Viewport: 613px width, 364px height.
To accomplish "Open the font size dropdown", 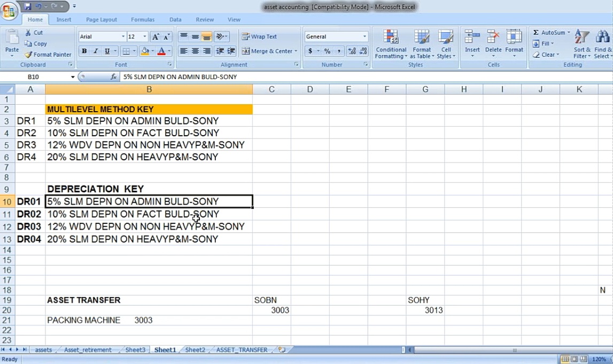I will tap(145, 36).
